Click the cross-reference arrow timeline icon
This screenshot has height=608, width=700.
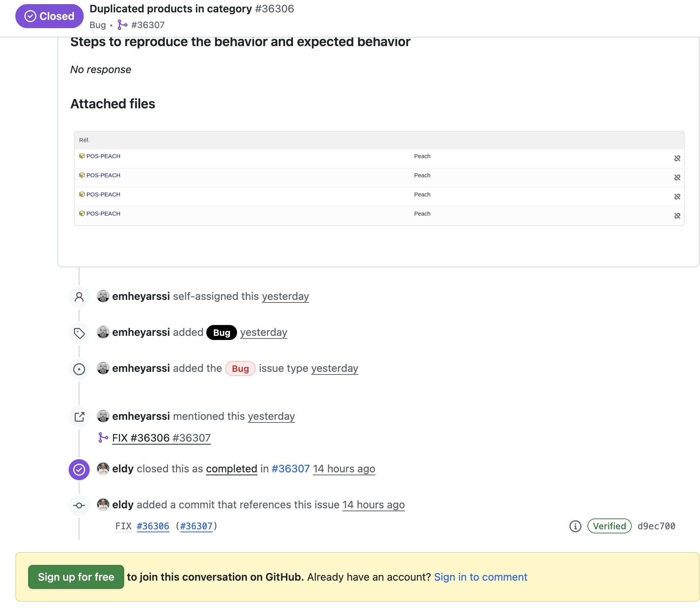click(x=79, y=417)
